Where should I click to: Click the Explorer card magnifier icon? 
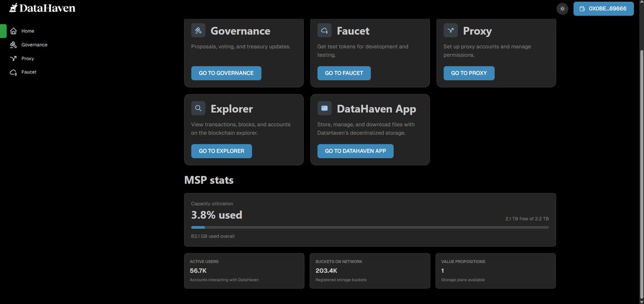click(198, 108)
